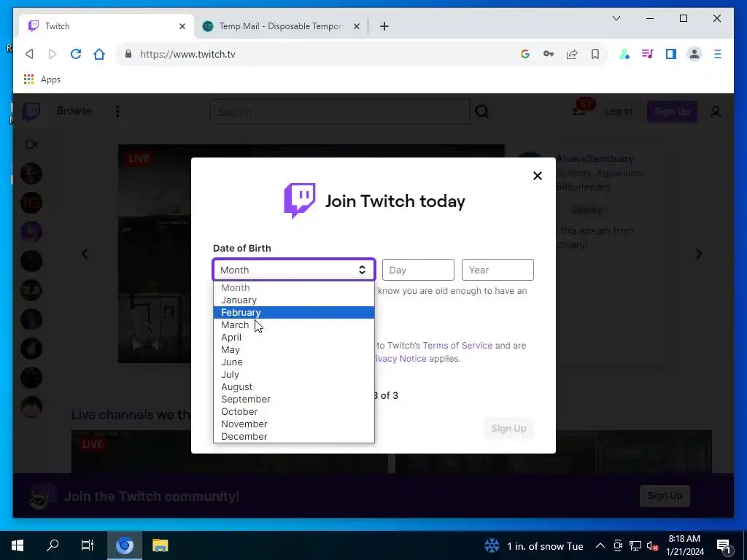Click the Twitch search field
The width and height of the screenshot is (747, 560).
[340, 112]
